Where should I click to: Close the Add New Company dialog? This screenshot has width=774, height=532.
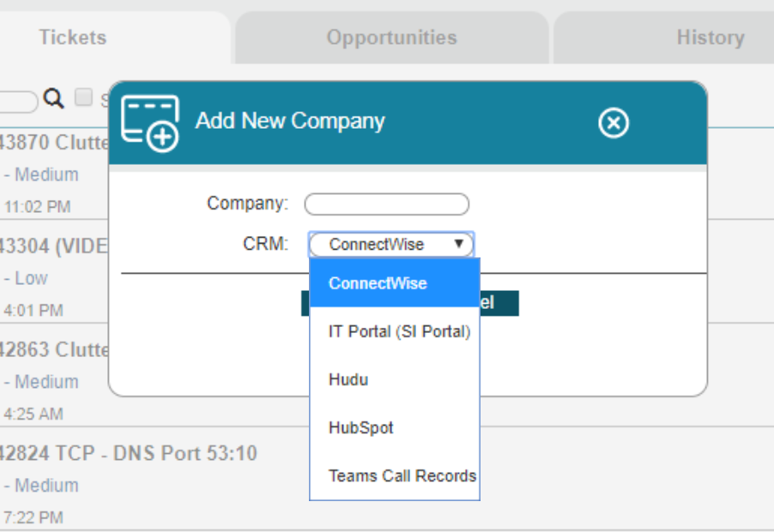(x=614, y=123)
